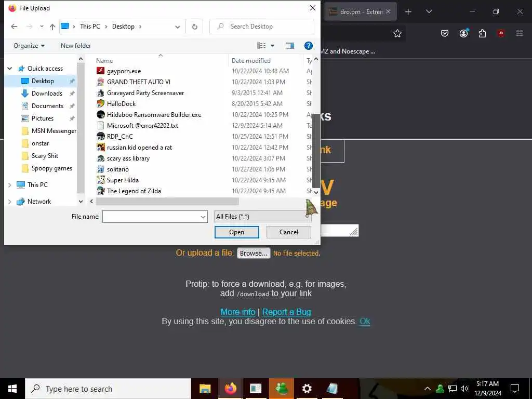532x399 pixels.
Task: Bookmark this page with Firefox star icon
Action: (397, 33)
